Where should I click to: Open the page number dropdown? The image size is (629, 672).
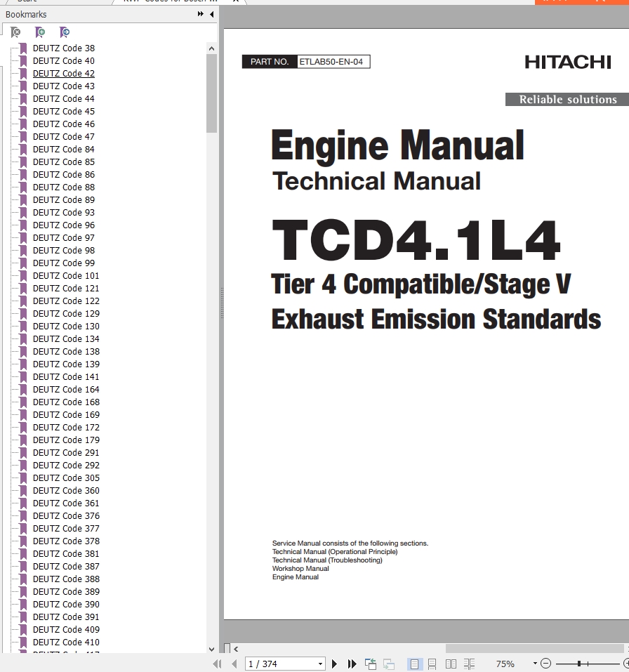coord(320,664)
